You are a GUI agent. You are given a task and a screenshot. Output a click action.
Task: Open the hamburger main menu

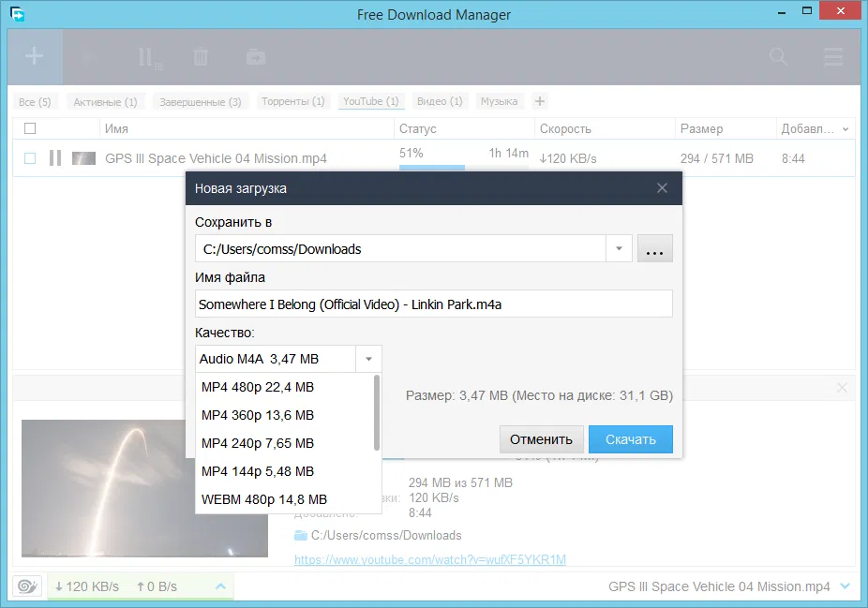[833, 56]
